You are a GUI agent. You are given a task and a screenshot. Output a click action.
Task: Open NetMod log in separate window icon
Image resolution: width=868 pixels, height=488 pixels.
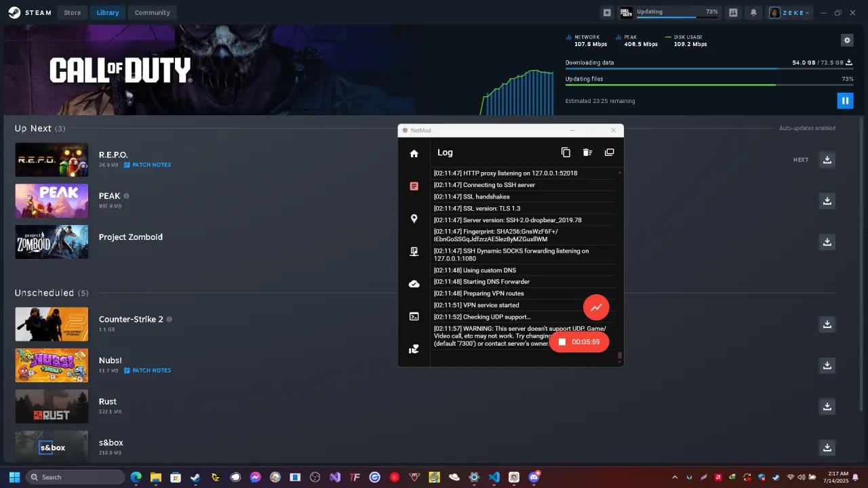(609, 152)
